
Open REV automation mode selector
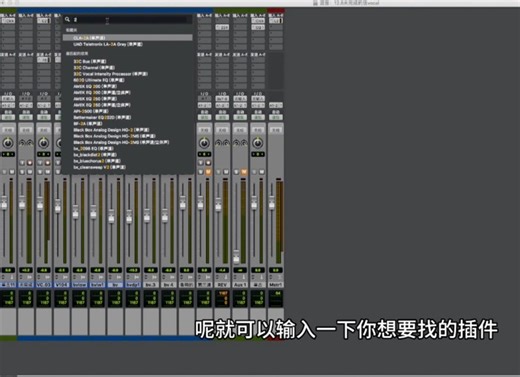(x=222, y=117)
